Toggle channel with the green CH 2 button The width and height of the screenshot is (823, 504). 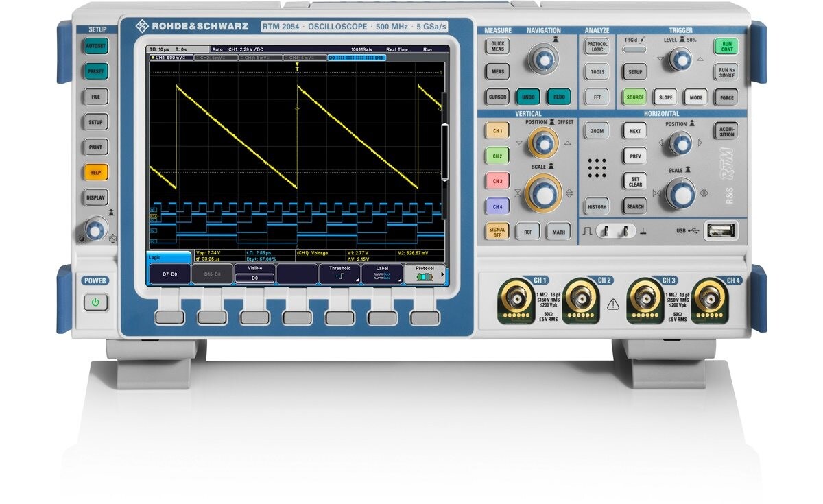pos(497,156)
